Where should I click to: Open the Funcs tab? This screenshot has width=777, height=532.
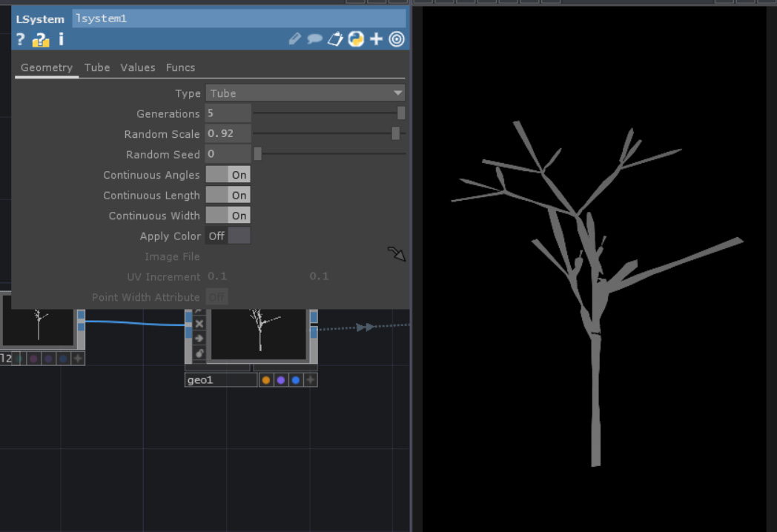coord(180,67)
